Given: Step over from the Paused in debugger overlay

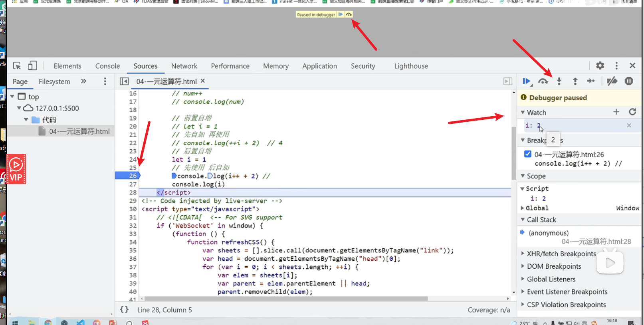Looking at the screenshot, I should [349, 14].
